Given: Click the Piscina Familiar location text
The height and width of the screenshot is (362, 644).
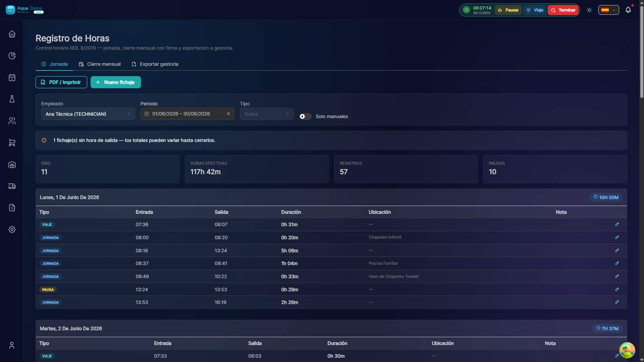Looking at the screenshot, I should [383, 263].
